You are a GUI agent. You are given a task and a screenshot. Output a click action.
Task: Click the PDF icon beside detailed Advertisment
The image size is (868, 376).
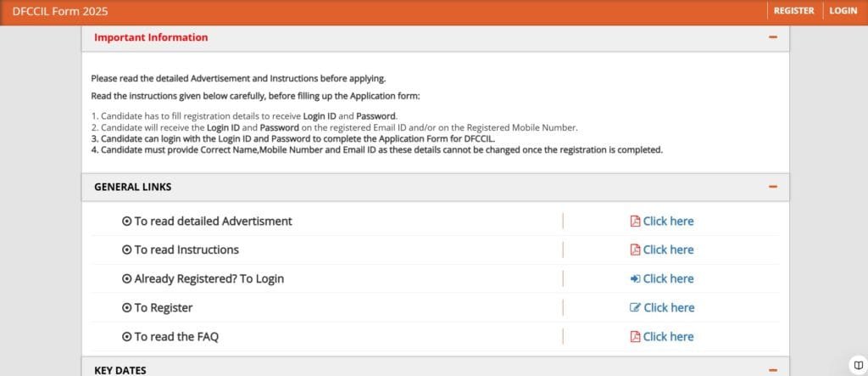coord(635,222)
